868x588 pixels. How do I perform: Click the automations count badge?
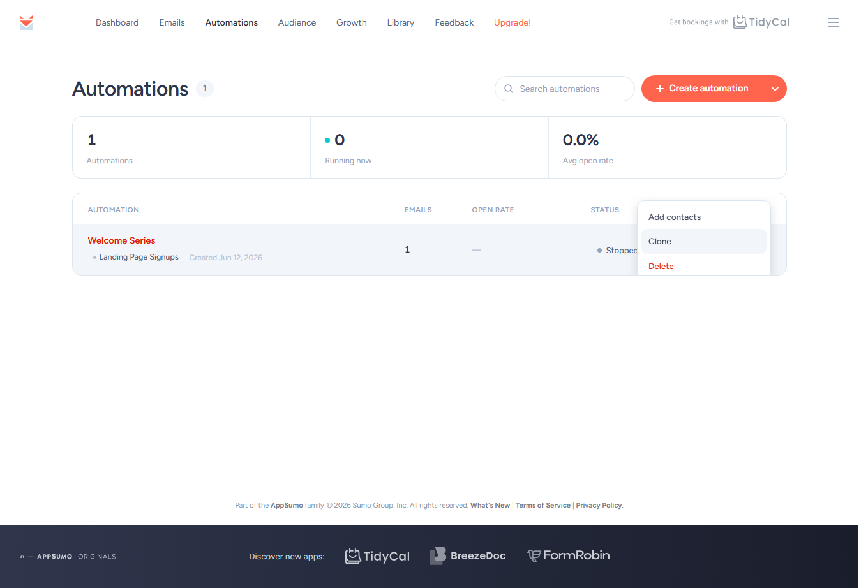point(204,89)
